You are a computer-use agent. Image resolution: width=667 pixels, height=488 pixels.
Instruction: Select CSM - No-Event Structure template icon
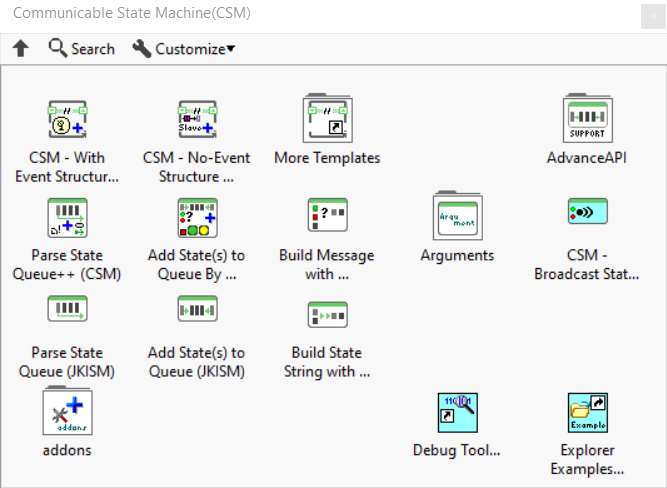[197, 119]
